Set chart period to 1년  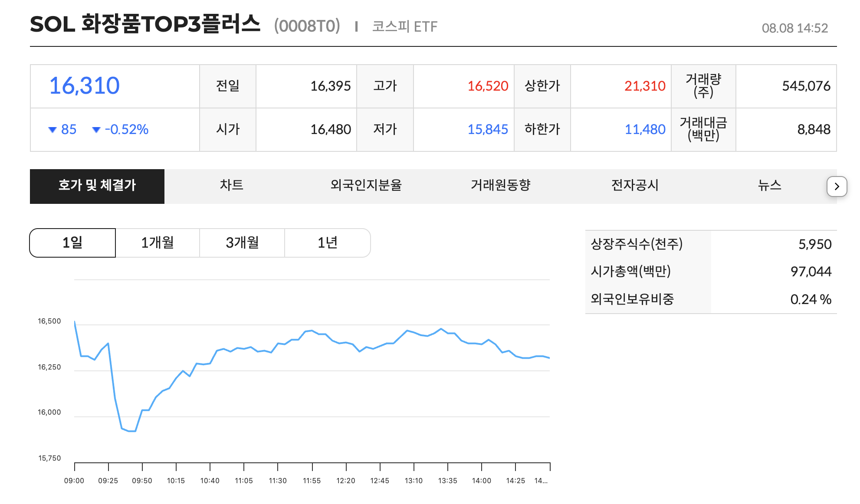327,243
